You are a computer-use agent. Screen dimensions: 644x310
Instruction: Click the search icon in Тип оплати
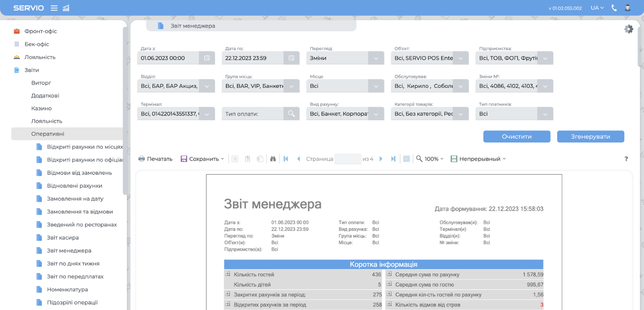(x=291, y=114)
